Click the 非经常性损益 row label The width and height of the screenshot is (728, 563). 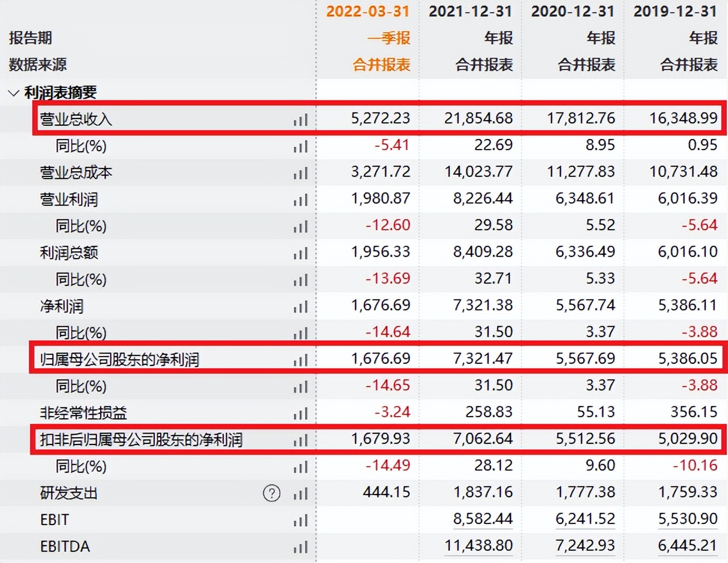pyautogui.click(x=83, y=413)
